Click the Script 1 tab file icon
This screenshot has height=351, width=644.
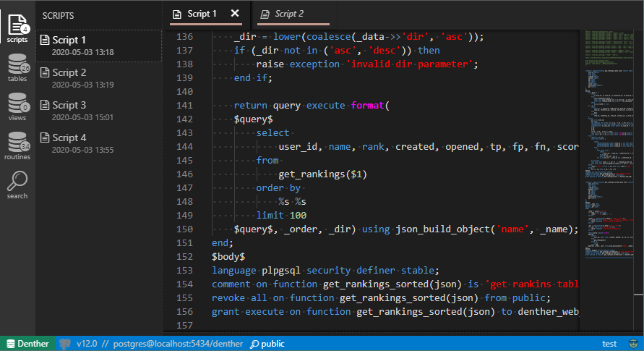coord(177,14)
